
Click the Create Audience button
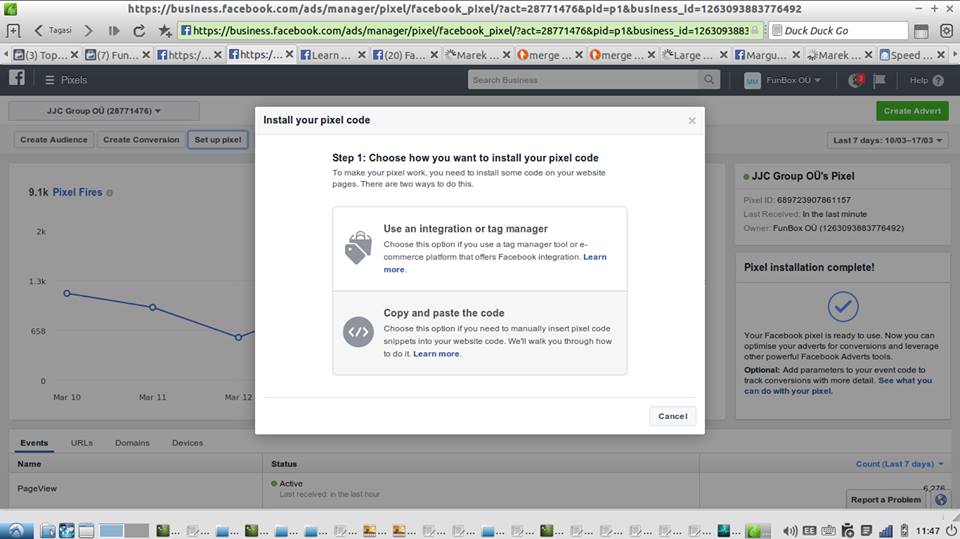tap(54, 140)
